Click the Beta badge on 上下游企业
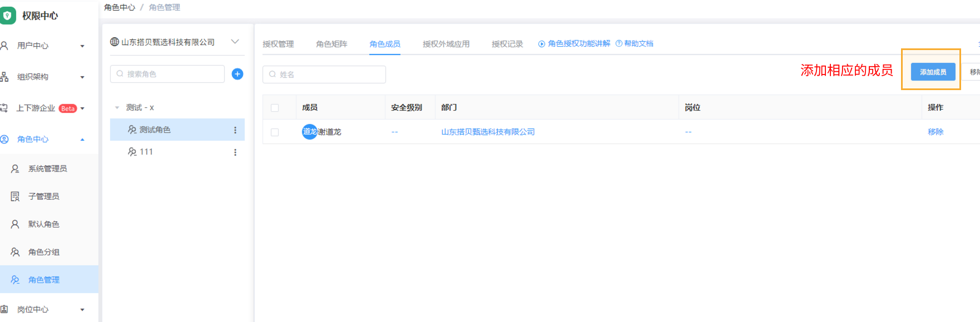This screenshot has width=980, height=322. (68, 108)
